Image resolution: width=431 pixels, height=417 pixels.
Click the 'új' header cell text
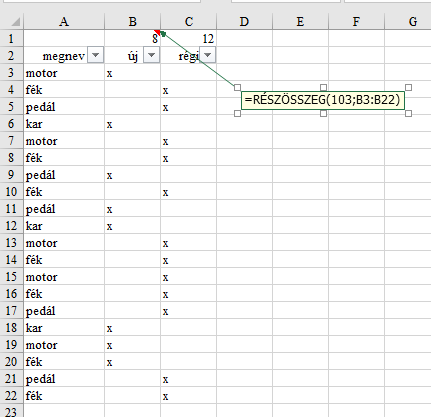133,56
